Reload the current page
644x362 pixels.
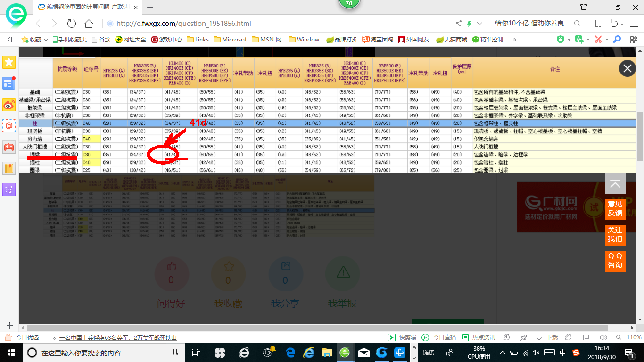pyautogui.click(x=72, y=24)
